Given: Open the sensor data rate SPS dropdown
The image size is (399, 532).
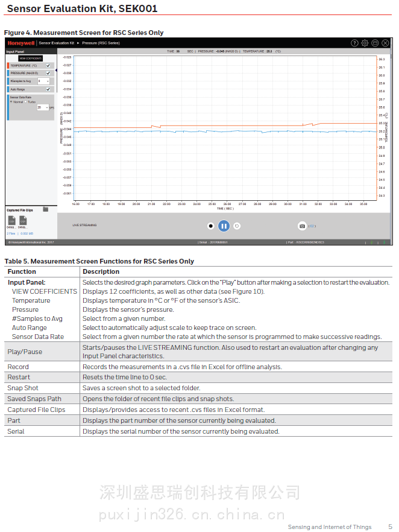Looking at the screenshot, I should pos(43,107).
